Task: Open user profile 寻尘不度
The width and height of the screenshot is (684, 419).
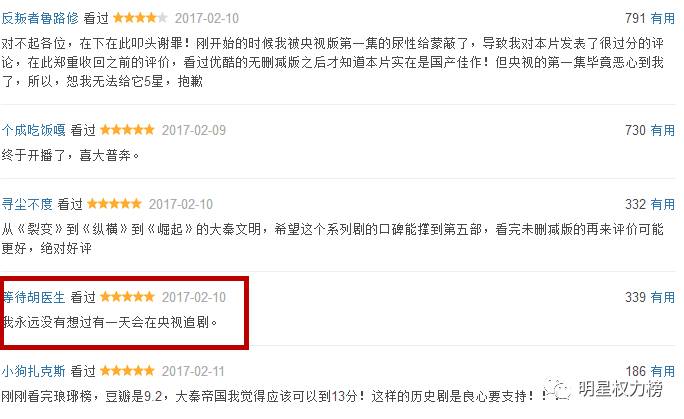Action: (27, 204)
